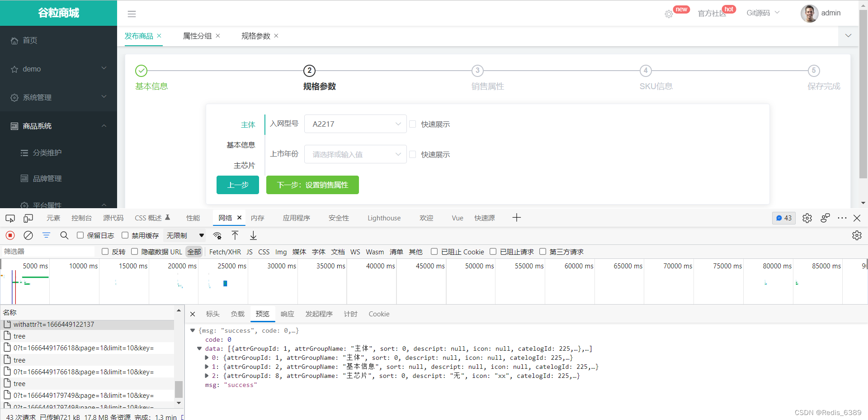Enable 快速展示 next to 入网型号

tap(413, 124)
